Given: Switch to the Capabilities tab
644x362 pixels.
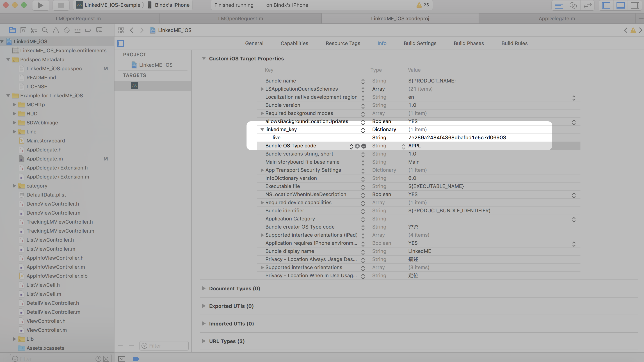Looking at the screenshot, I should pyautogui.click(x=295, y=43).
